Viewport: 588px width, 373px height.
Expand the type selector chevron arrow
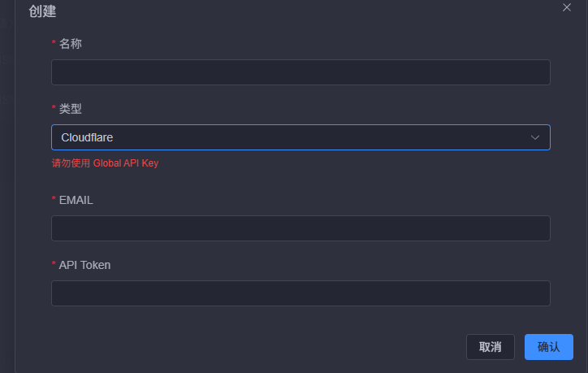point(535,137)
